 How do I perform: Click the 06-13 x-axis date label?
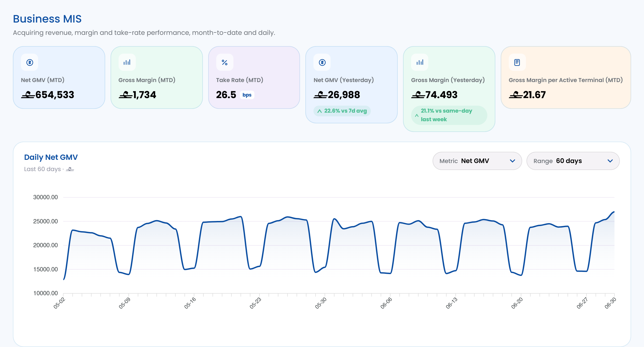[452, 303]
